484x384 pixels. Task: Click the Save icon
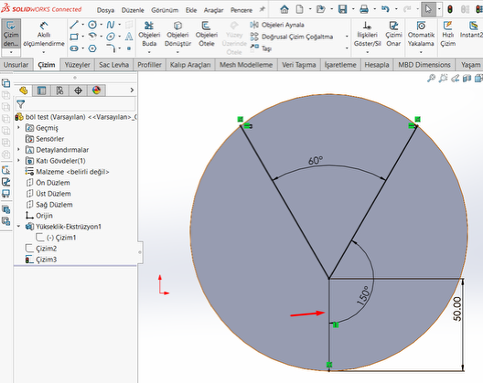coord(343,9)
